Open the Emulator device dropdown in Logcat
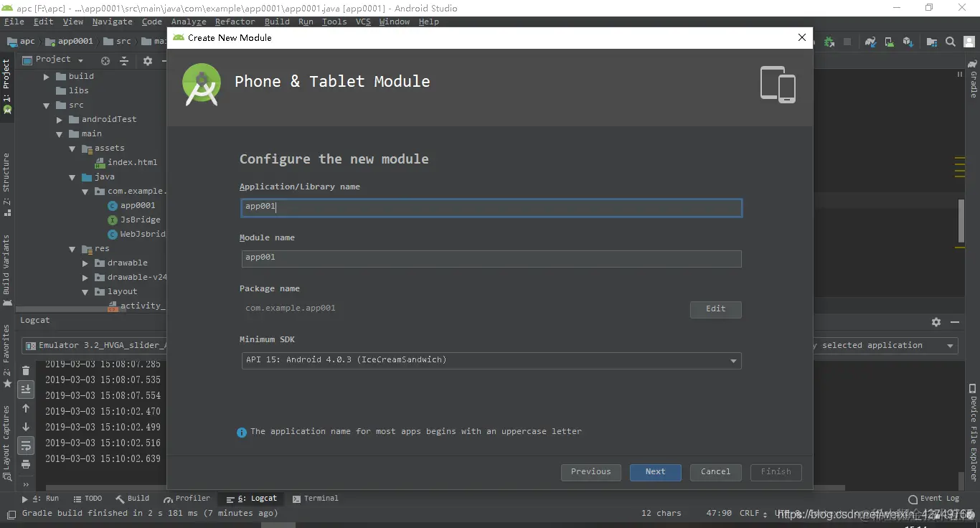The image size is (980, 528). [x=95, y=346]
